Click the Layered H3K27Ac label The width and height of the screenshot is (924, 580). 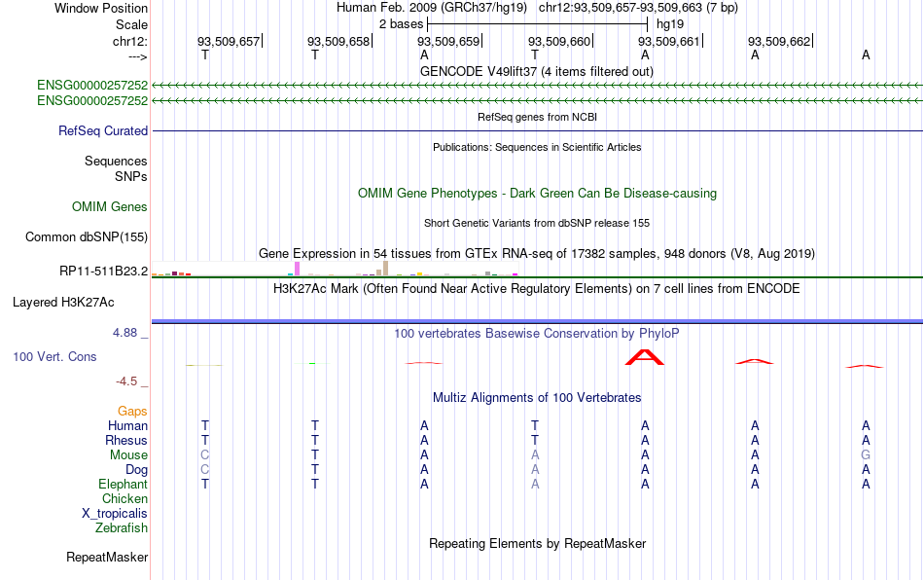(x=63, y=303)
